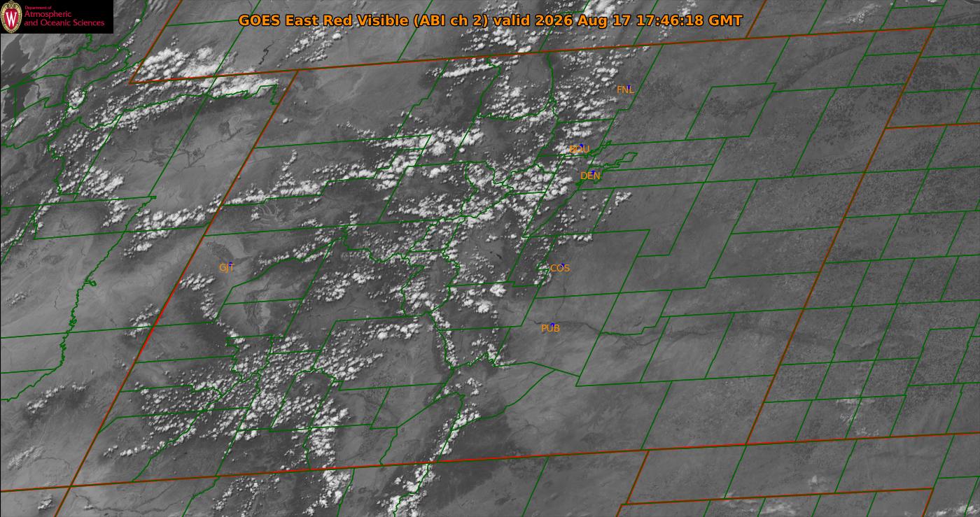This screenshot has height=517, width=980.
Task: Click the GJT station label
Action: coord(226,267)
